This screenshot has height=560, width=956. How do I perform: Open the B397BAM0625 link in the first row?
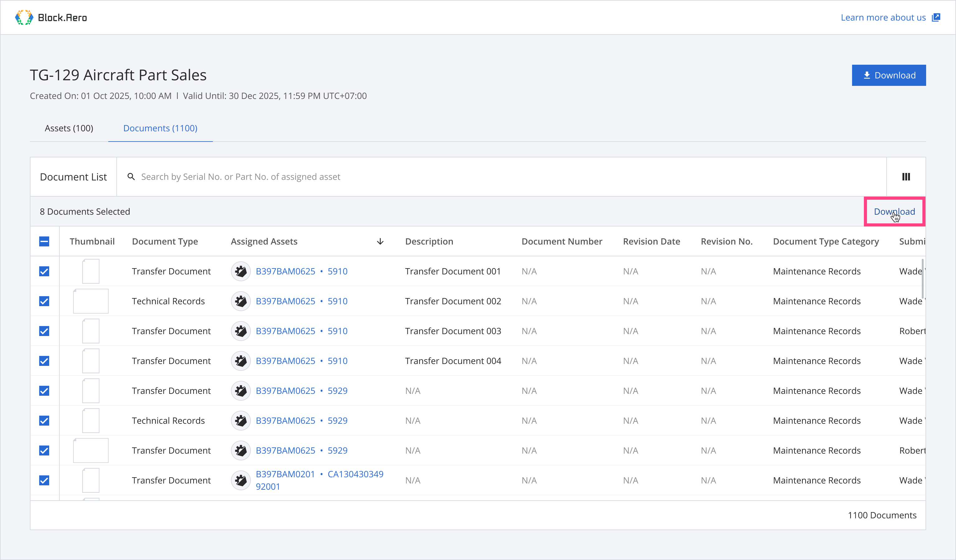click(285, 272)
